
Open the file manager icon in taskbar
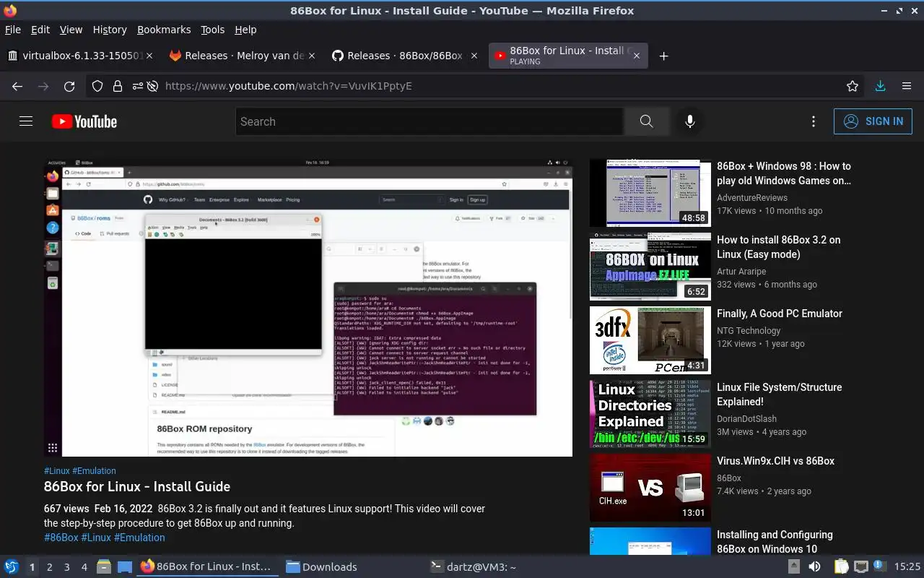[104, 567]
